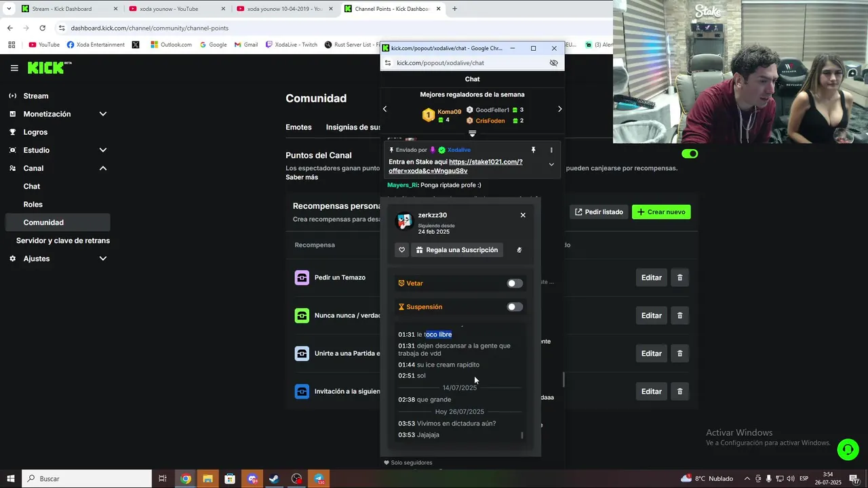Open the Roles sidebar item

pos(33,204)
